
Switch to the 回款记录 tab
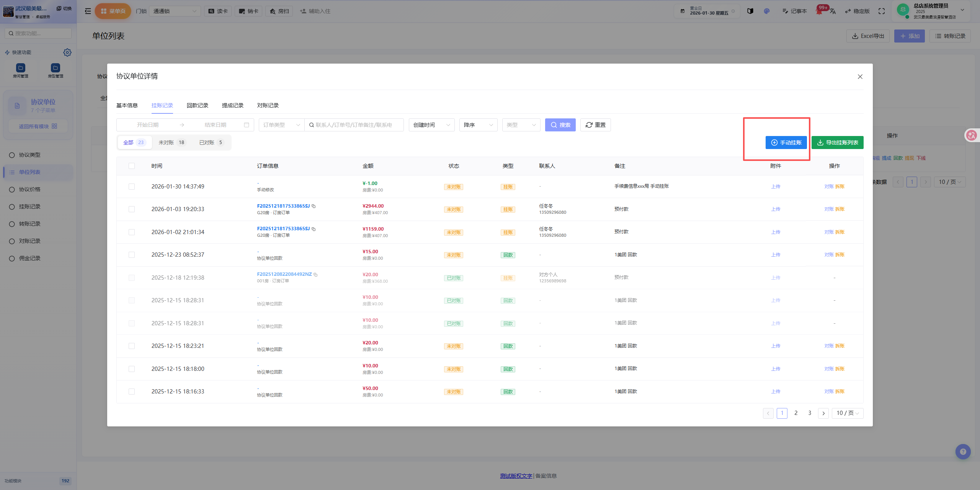click(x=197, y=105)
